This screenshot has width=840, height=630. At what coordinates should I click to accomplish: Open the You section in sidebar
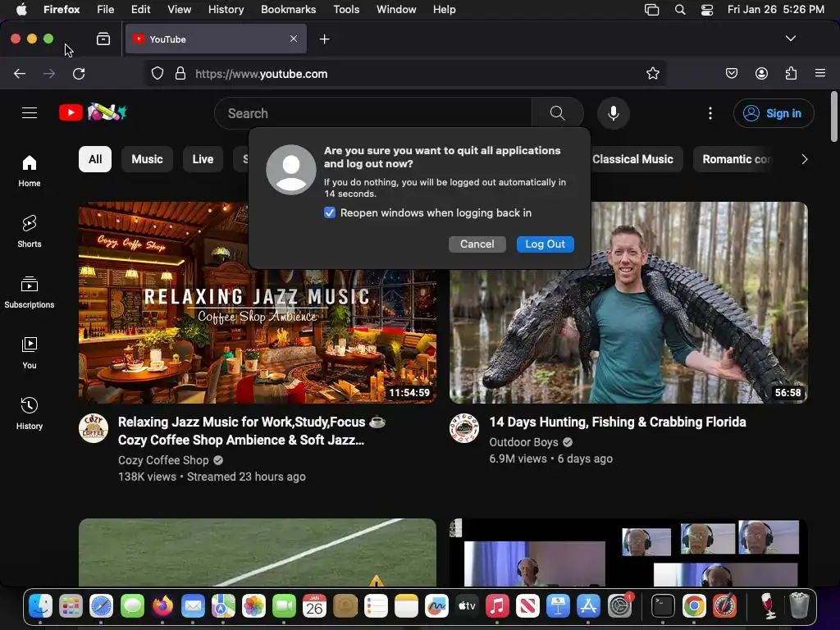(x=30, y=353)
